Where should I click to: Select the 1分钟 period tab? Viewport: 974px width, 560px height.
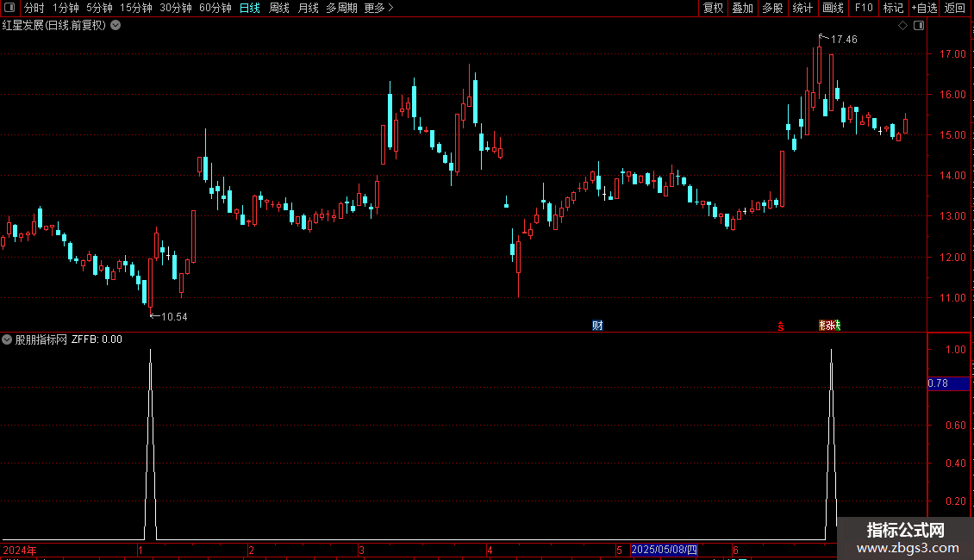point(66,8)
